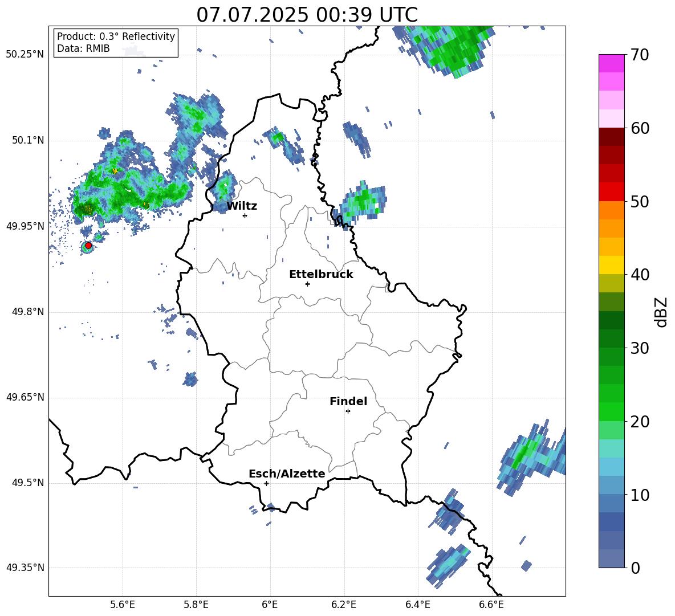This screenshot has width=675, height=616.
Task: Click the Product: 0.3° Reflectivity text
Action: coord(116,36)
